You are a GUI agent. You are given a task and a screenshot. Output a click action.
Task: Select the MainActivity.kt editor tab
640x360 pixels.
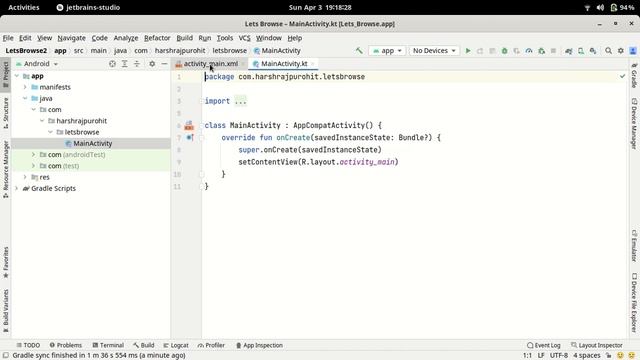coord(284,64)
